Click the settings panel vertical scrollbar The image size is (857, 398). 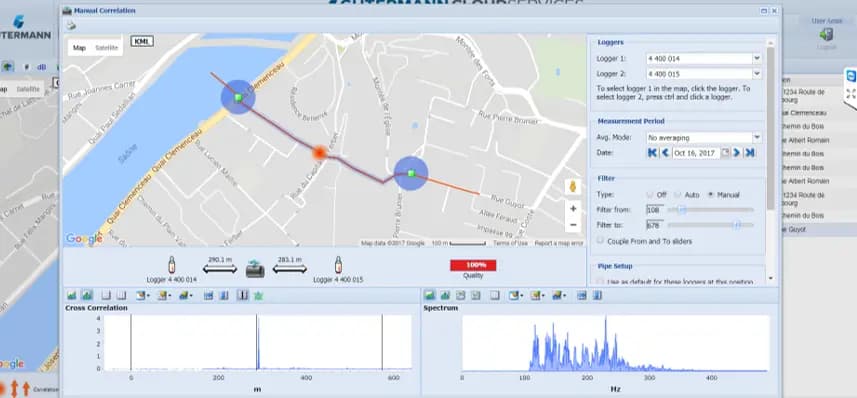(x=770, y=128)
